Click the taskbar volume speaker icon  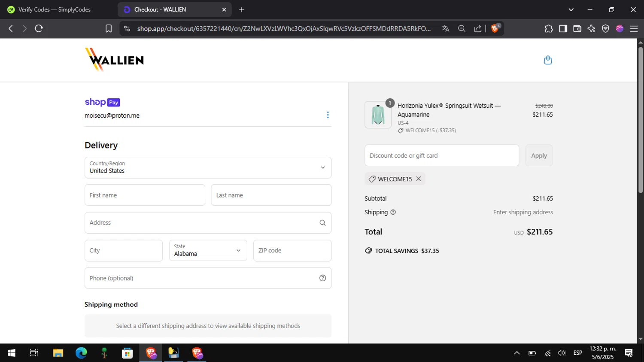pyautogui.click(x=562, y=353)
